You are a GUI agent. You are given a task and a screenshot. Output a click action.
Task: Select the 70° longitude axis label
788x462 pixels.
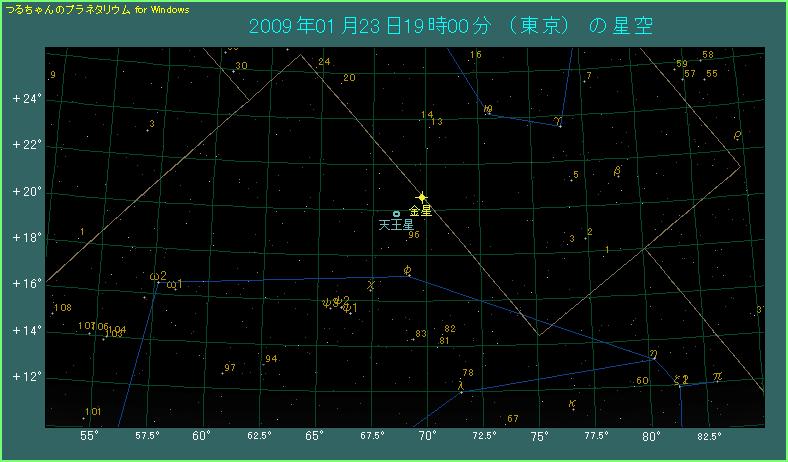pyautogui.click(x=428, y=436)
